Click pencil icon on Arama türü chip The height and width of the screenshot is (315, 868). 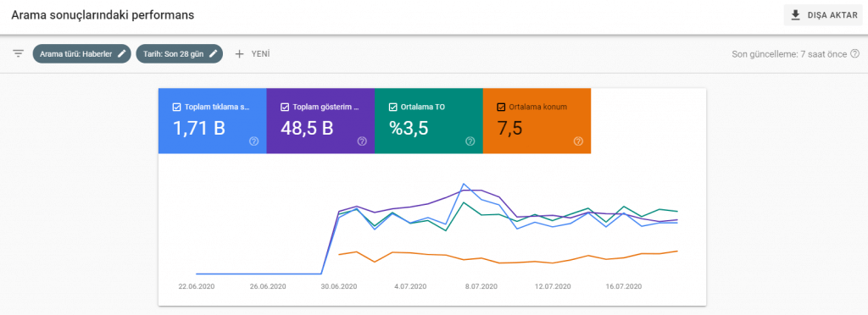122,53
